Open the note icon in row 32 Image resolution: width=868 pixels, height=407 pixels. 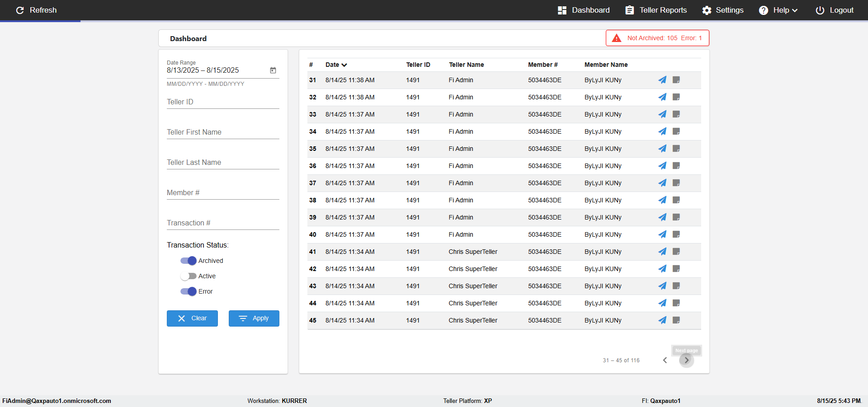click(676, 97)
